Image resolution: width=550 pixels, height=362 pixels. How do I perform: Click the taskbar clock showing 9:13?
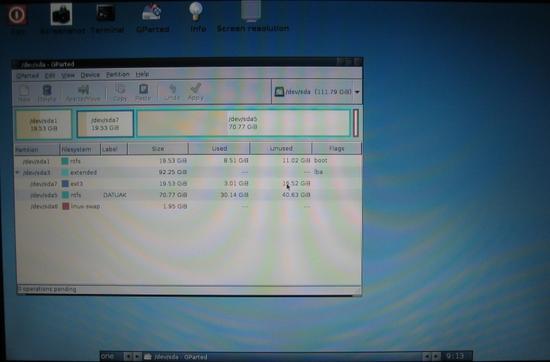click(455, 356)
